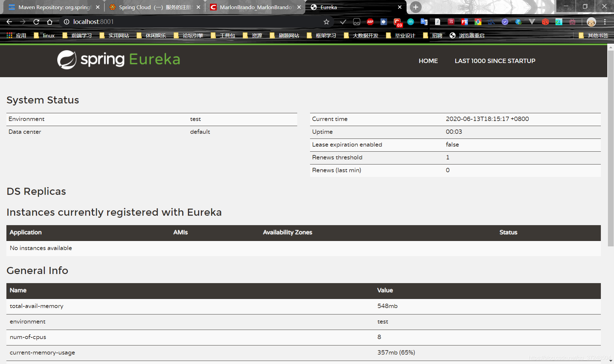The height and width of the screenshot is (364, 614).
Task: Open the 工具包 bookmarks folder
Action: coord(223,35)
